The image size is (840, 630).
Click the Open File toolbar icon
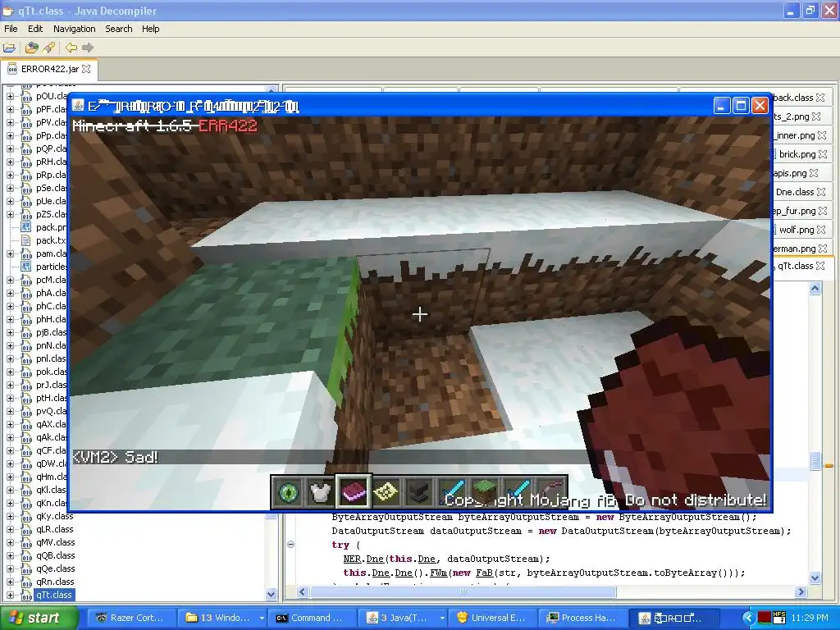coord(9,48)
